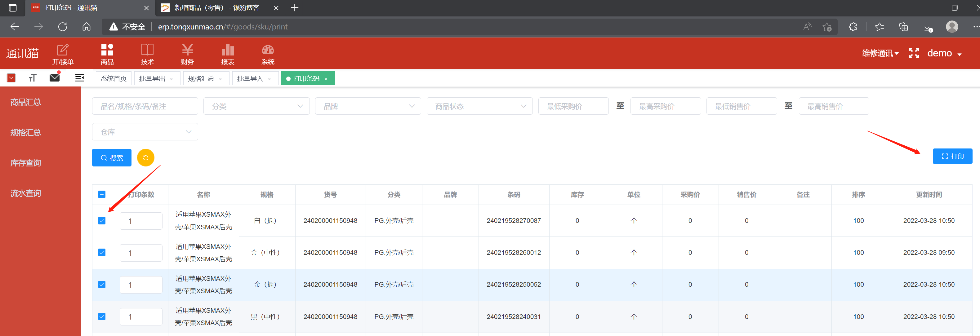Switch to the 批量导出 tab
The height and width of the screenshot is (336, 980).
152,79
